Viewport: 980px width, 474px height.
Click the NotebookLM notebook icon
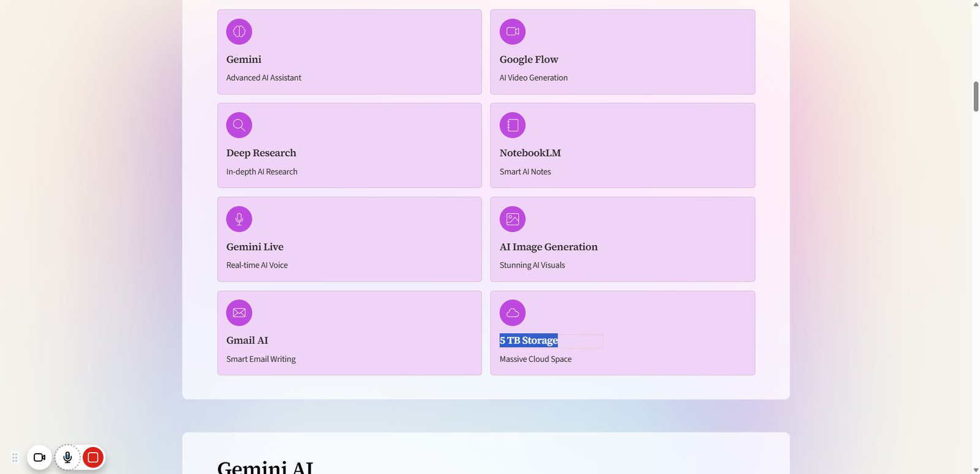click(513, 126)
